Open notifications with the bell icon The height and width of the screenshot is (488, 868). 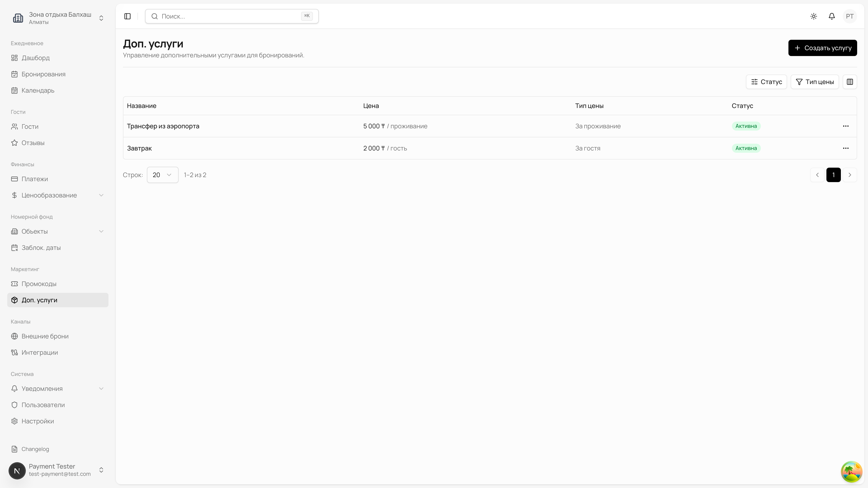pos(832,16)
